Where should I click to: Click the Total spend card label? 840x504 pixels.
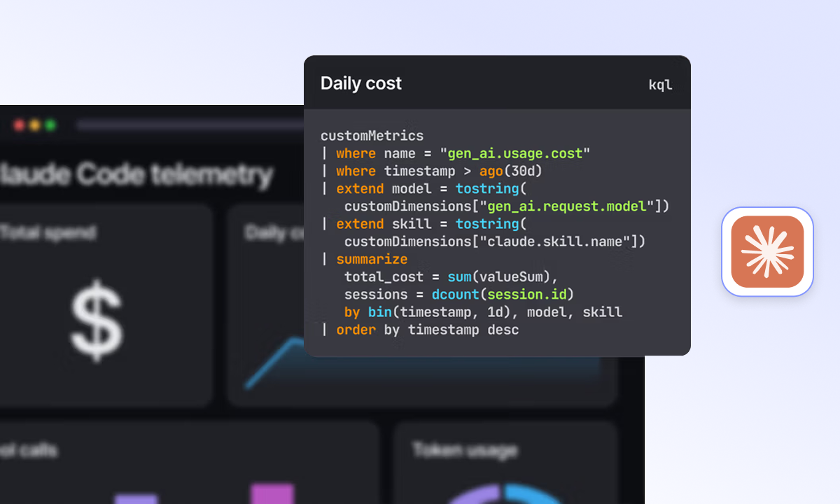point(48,232)
